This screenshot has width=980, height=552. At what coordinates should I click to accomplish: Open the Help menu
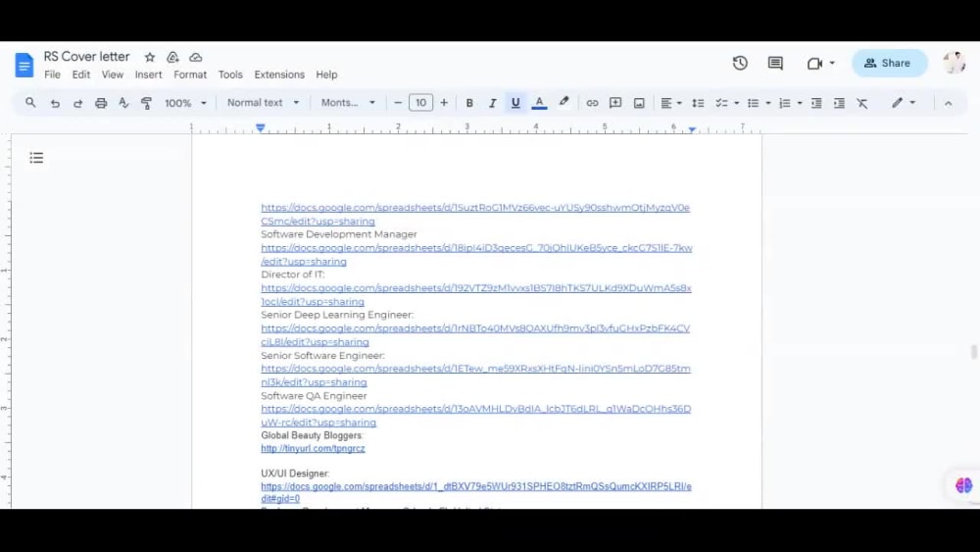click(326, 75)
